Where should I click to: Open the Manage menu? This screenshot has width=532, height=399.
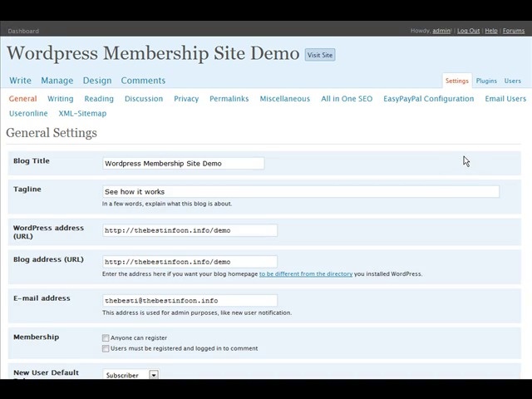click(x=57, y=81)
